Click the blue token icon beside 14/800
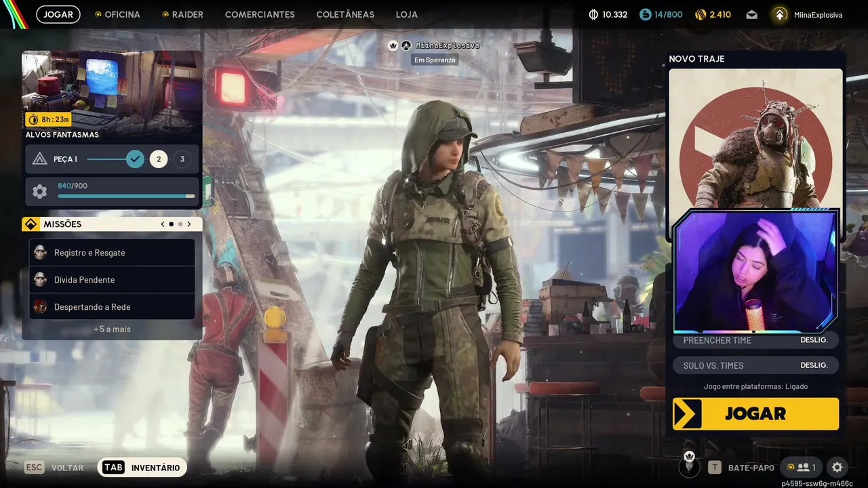This screenshot has width=868, height=488. point(645,14)
